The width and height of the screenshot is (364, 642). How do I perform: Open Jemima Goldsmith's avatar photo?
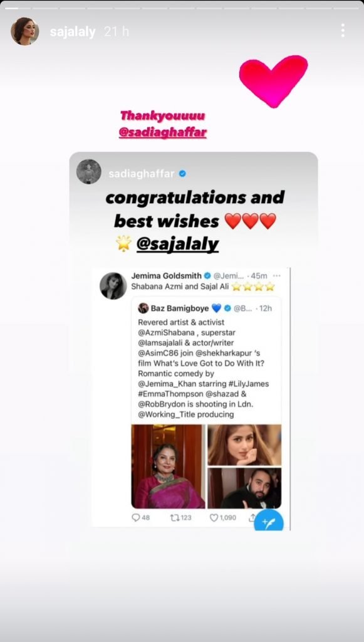(x=113, y=286)
